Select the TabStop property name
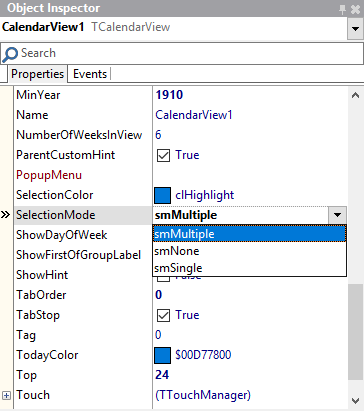The image size is (364, 411). pyautogui.click(x=38, y=315)
